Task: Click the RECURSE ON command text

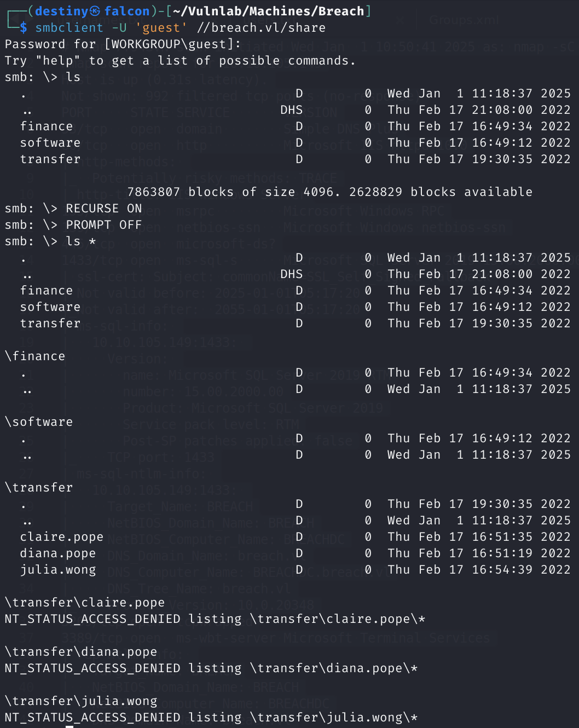Action: click(x=104, y=209)
